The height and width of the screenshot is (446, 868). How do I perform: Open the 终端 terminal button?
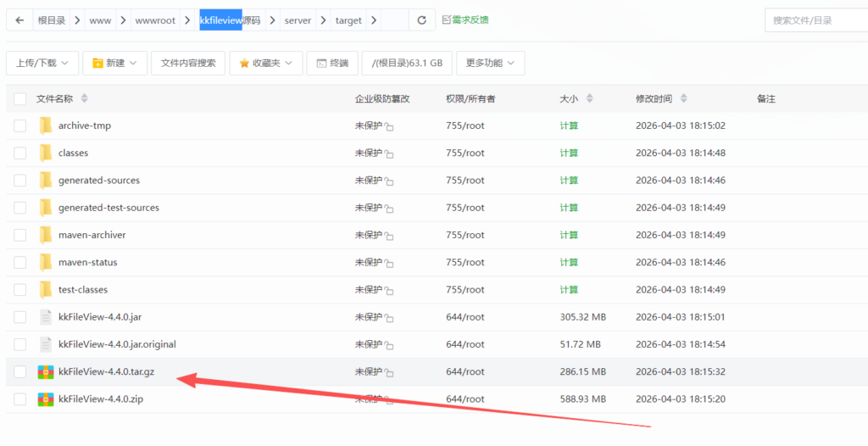point(332,63)
